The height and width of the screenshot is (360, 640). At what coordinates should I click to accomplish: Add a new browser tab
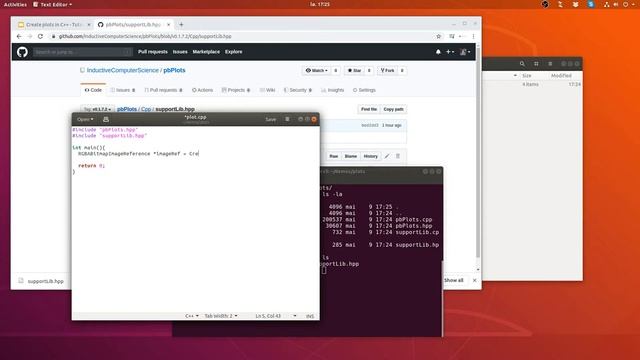point(181,24)
